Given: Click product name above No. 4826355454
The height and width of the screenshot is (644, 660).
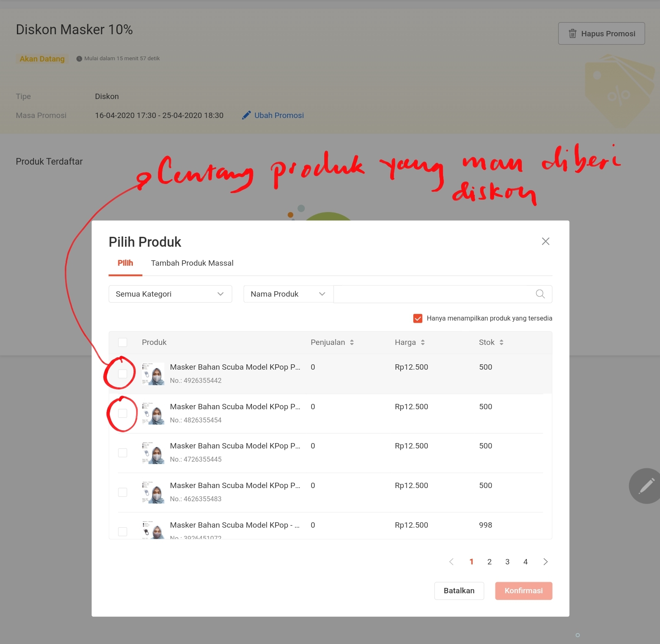Looking at the screenshot, I should pyautogui.click(x=235, y=406).
